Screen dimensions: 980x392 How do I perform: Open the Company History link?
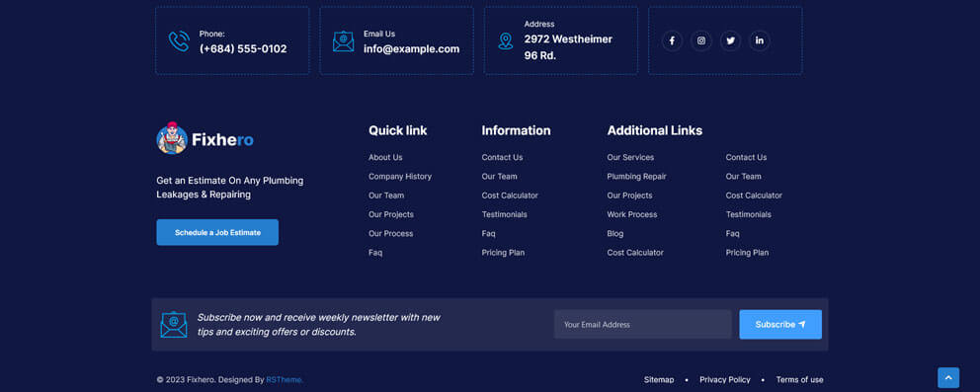tap(400, 177)
